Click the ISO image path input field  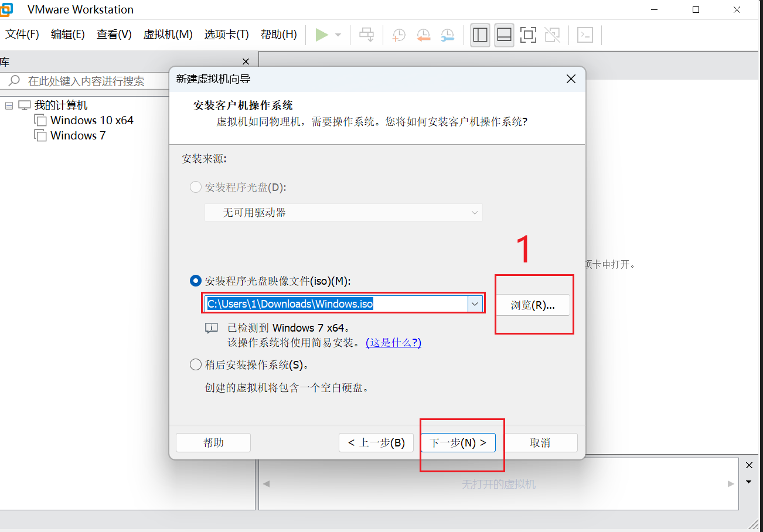click(336, 303)
